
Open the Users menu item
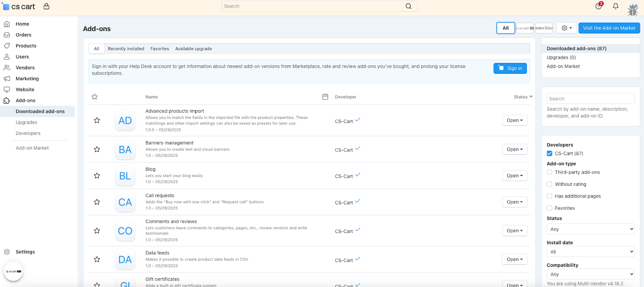[22, 57]
